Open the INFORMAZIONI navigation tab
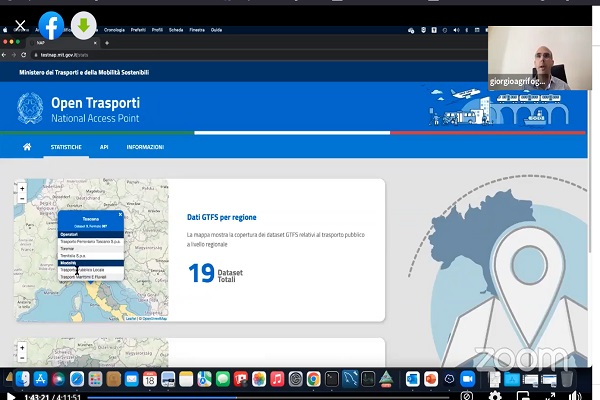Image resolution: width=600 pixels, height=400 pixels. click(145, 147)
